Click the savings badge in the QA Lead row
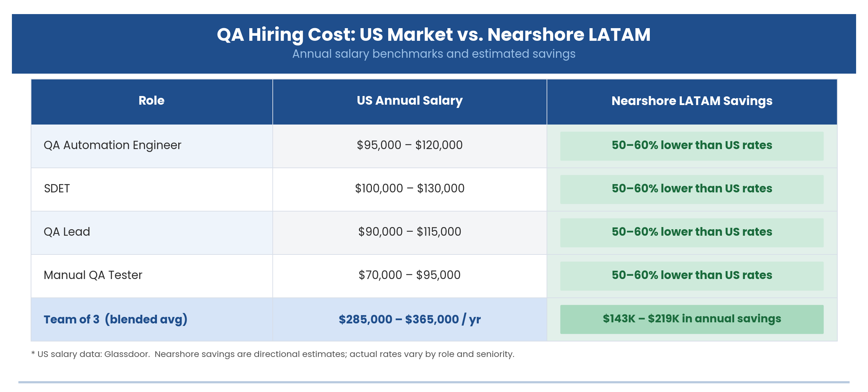 tap(692, 233)
